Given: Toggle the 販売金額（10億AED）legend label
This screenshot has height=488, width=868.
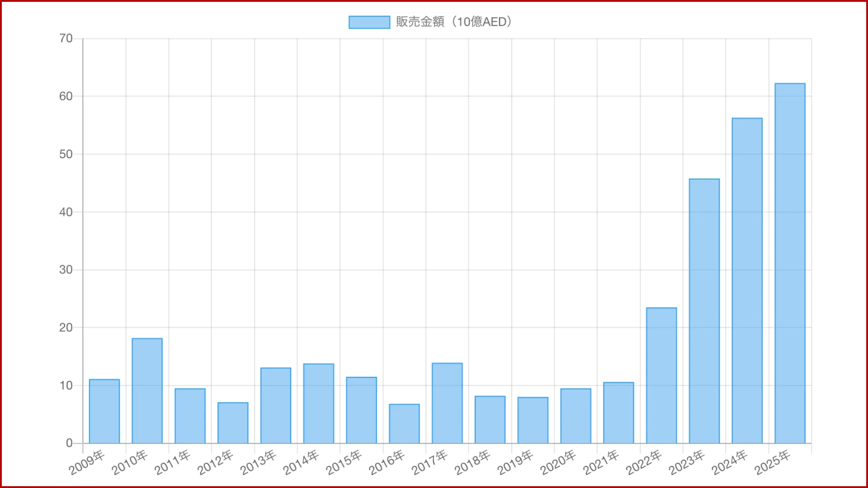Looking at the screenshot, I should coord(453,22).
